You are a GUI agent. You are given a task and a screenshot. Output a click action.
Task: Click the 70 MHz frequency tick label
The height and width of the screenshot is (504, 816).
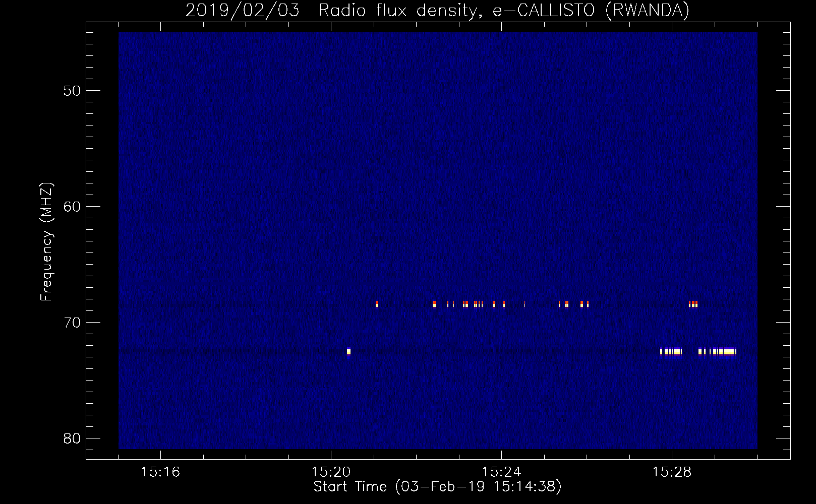(72, 323)
